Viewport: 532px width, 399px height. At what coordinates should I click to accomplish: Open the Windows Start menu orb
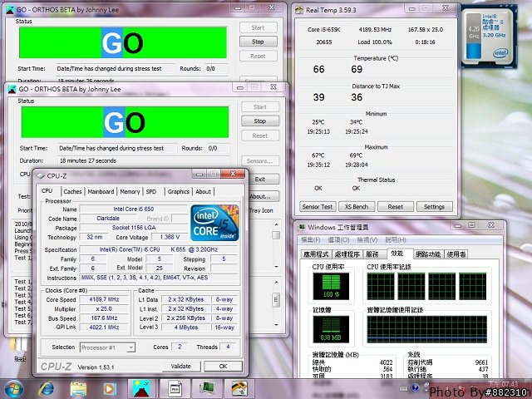coord(14,388)
